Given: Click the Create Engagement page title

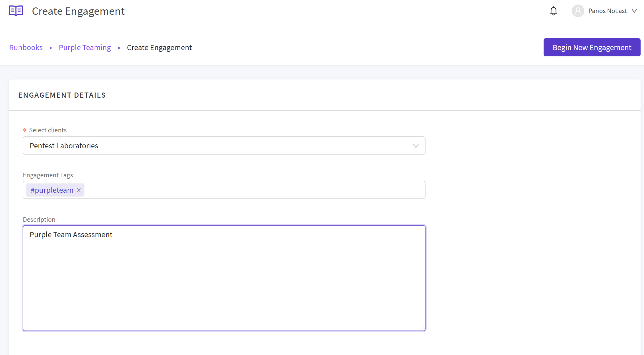Looking at the screenshot, I should pos(78,11).
